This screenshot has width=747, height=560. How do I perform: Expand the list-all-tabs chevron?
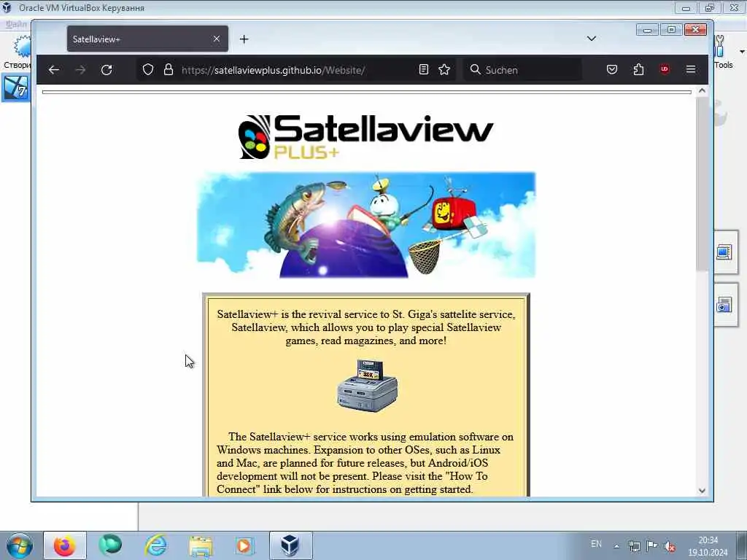(592, 39)
